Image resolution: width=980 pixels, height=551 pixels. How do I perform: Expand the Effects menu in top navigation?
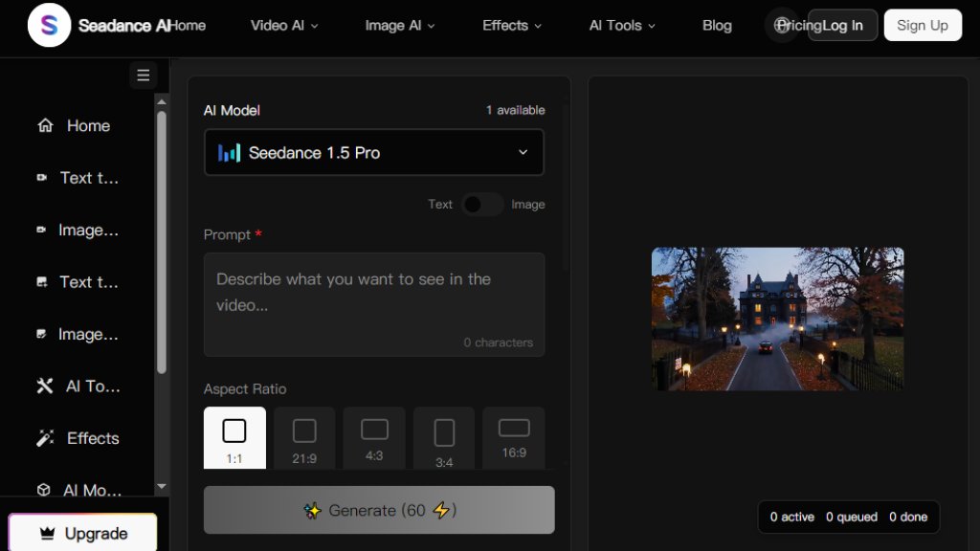pos(512,26)
